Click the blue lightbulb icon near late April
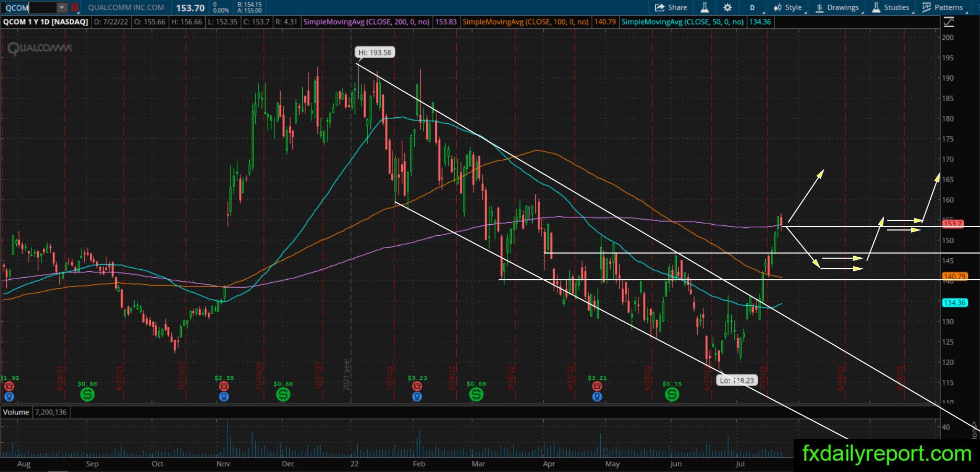Image resolution: width=980 pixels, height=472 pixels. (597, 397)
